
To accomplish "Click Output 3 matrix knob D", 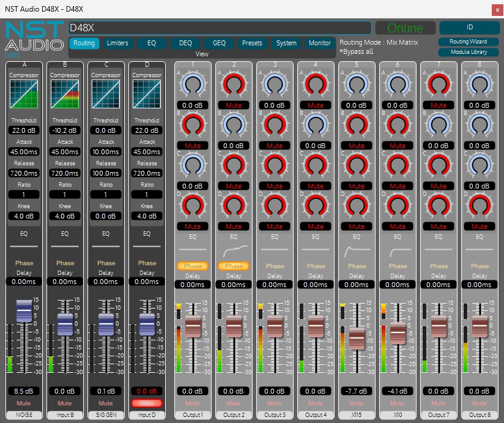I will pos(275,206).
